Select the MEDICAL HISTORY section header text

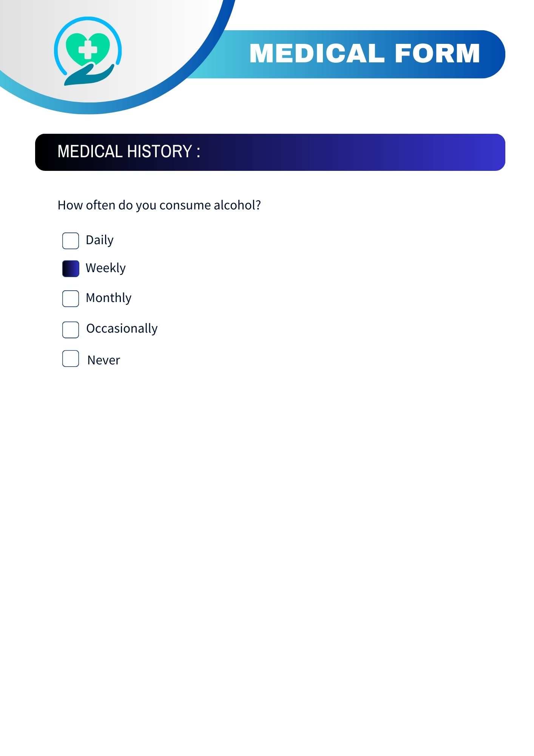coord(129,152)
